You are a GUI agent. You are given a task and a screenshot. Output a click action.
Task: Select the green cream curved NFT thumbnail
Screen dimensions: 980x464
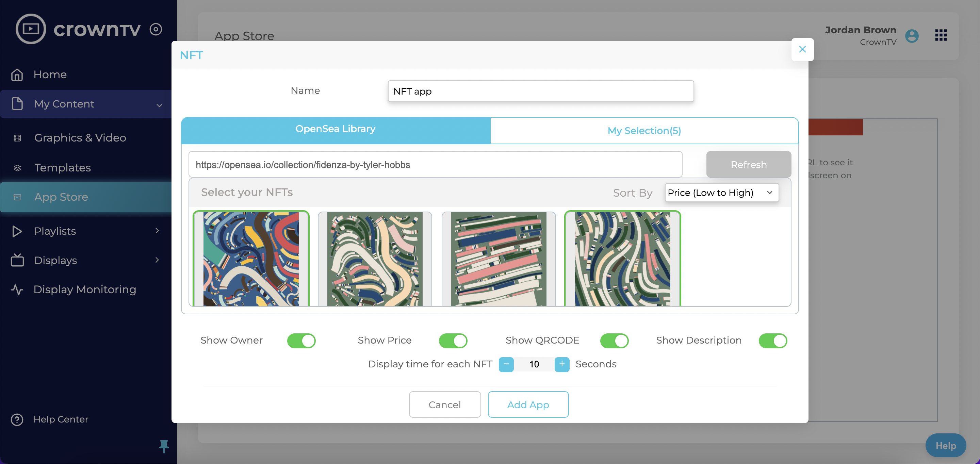(x=375, y=259)
